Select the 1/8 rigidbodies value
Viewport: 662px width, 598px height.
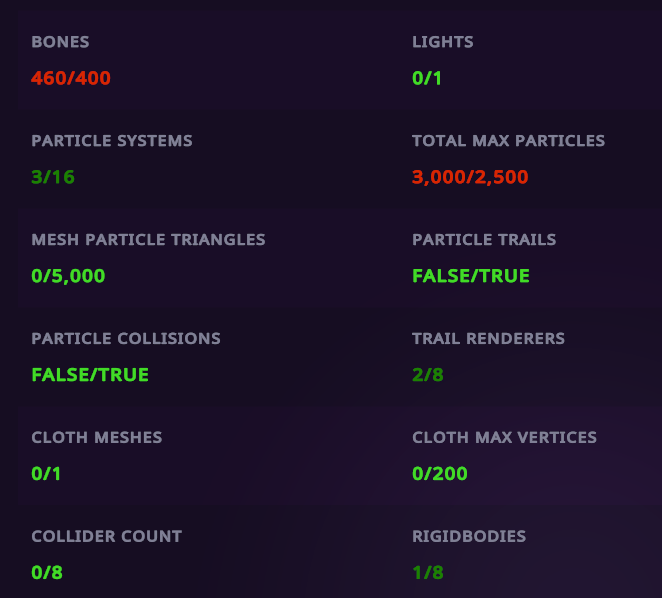click(427, 573)
